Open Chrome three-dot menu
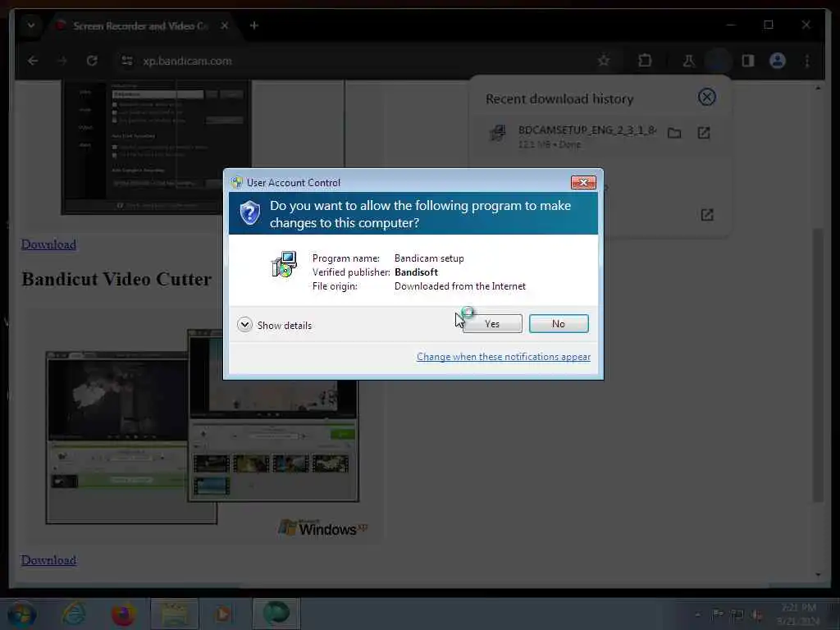 pyautogui.click(x=807, y=61)
